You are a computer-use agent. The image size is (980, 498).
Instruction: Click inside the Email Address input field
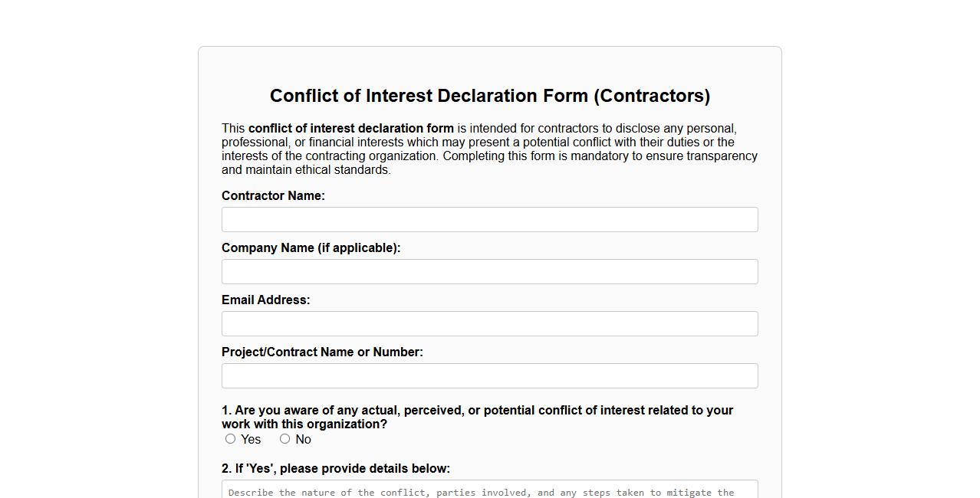click(x=489, y=323)
